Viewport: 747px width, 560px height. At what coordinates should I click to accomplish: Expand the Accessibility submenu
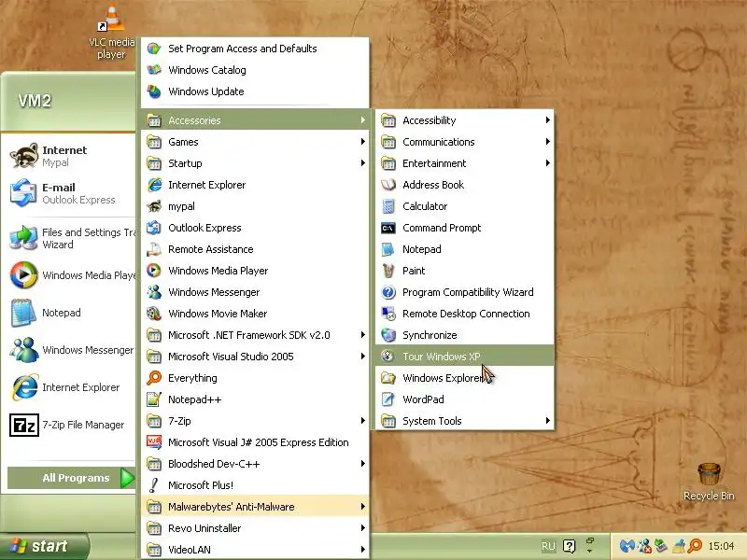[x=464, y=120]
